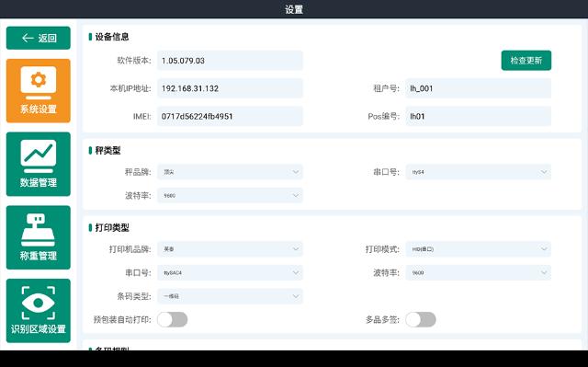This screenshot has width=588, height=367.
Task: Click the 软件版本 field showing 1.05.079.03
Action: pos(230,61)
